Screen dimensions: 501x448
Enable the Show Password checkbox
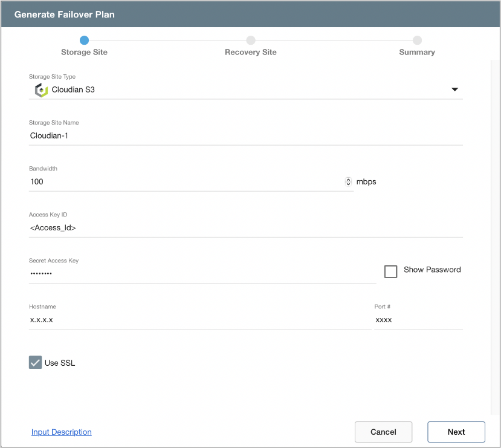click(x=391, y=271)
